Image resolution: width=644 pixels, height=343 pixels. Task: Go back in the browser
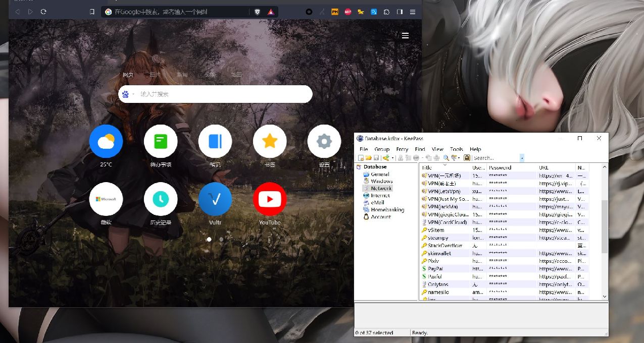(x=18, y=12)
